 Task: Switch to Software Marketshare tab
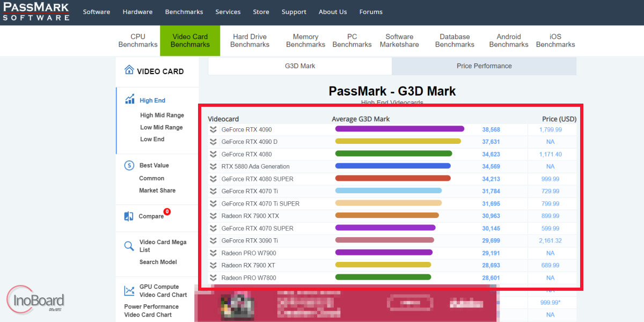tap(399, 41)
